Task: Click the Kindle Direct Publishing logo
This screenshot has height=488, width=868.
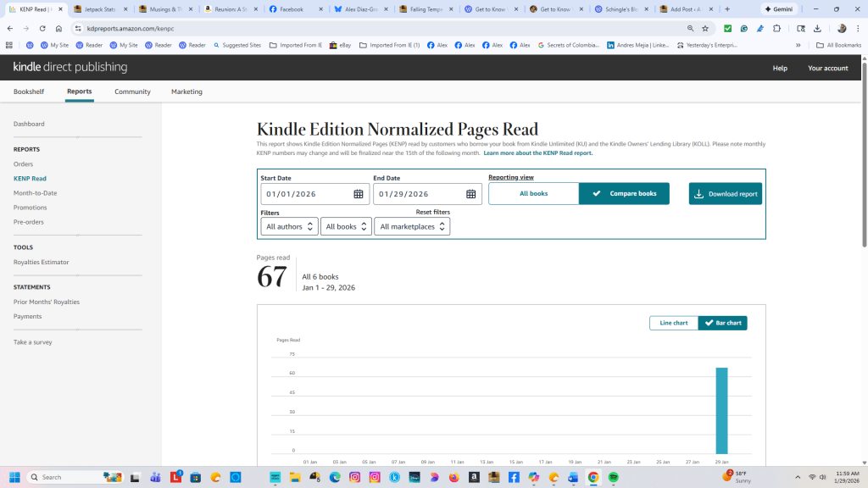Action: 70,67
